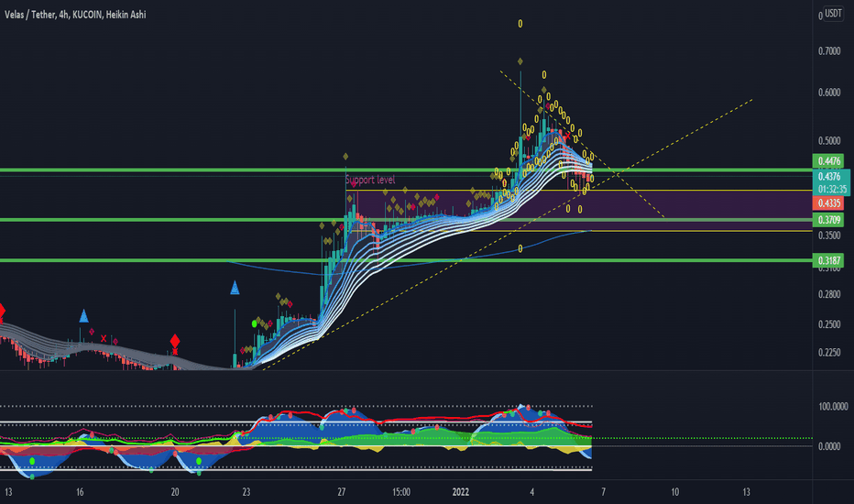Viewport: 854px width, 504px height.
Task: Open the USDT currency selector
Action: [833, 13]
